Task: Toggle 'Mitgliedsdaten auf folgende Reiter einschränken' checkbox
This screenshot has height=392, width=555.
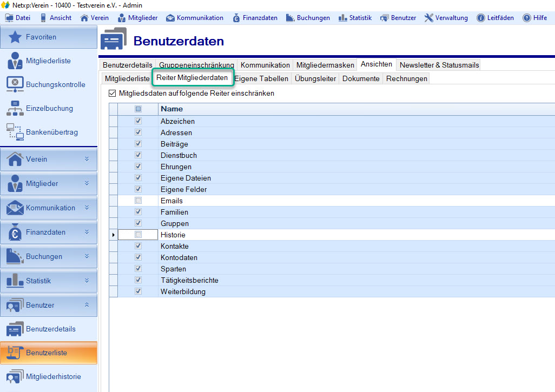Action: 113,94
